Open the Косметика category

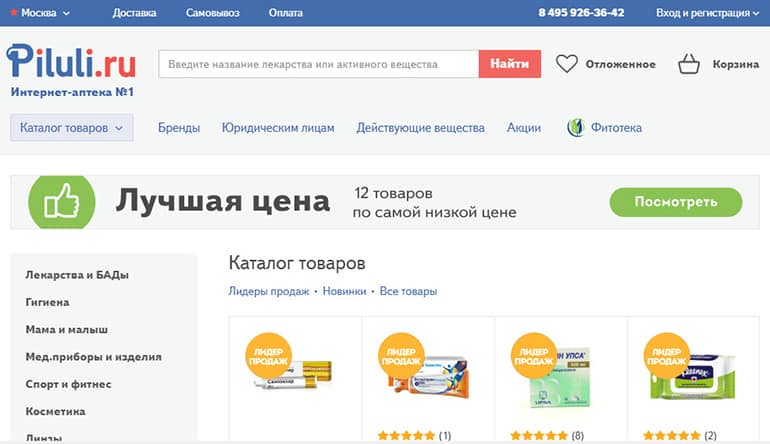55,412
